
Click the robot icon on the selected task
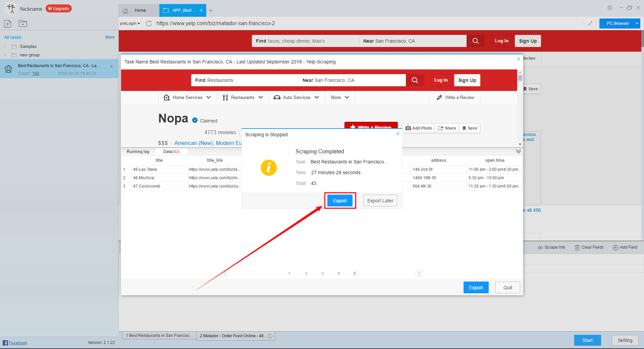click(x=8, y=69)
